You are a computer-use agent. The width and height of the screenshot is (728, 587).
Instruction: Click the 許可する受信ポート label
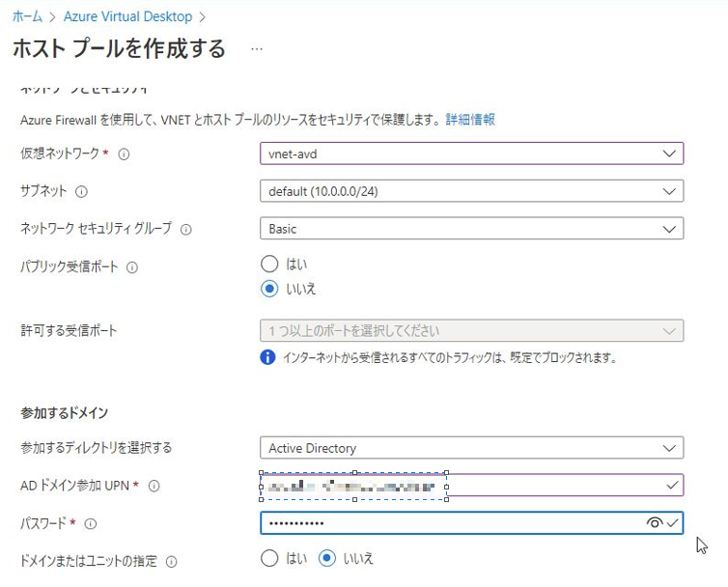point(69,330)
